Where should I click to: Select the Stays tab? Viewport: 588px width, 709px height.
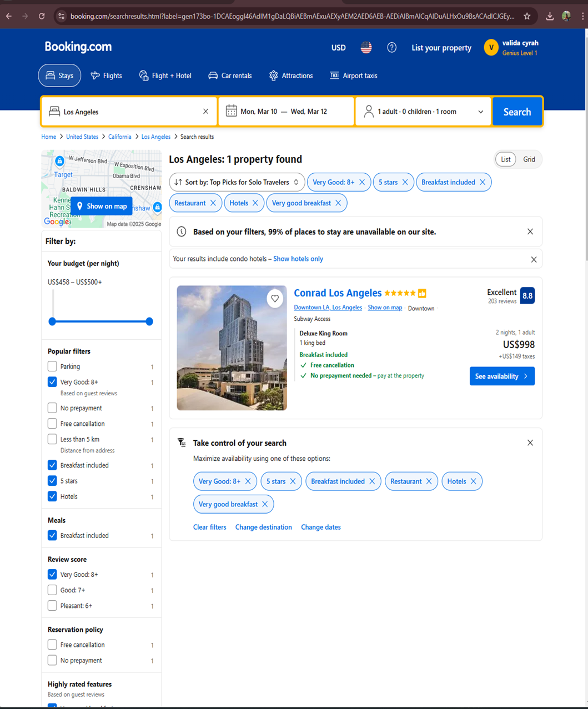pos(59,76)
